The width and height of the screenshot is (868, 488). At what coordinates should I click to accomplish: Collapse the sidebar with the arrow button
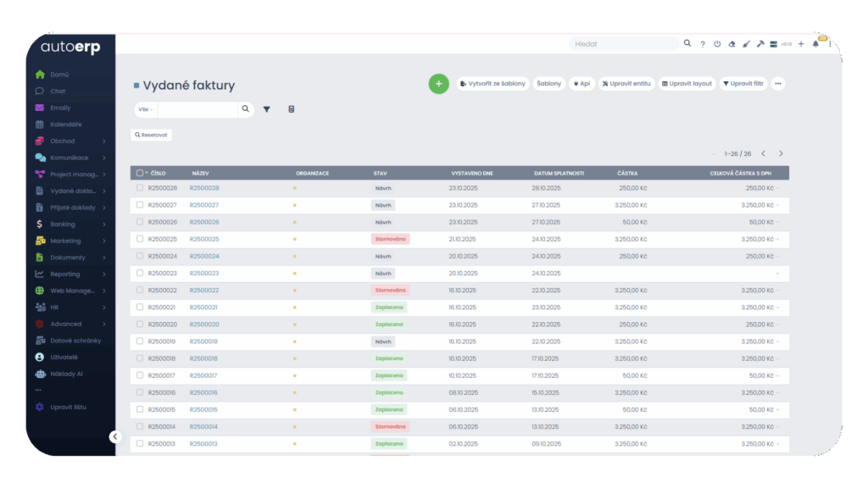(x=115, y=437)
